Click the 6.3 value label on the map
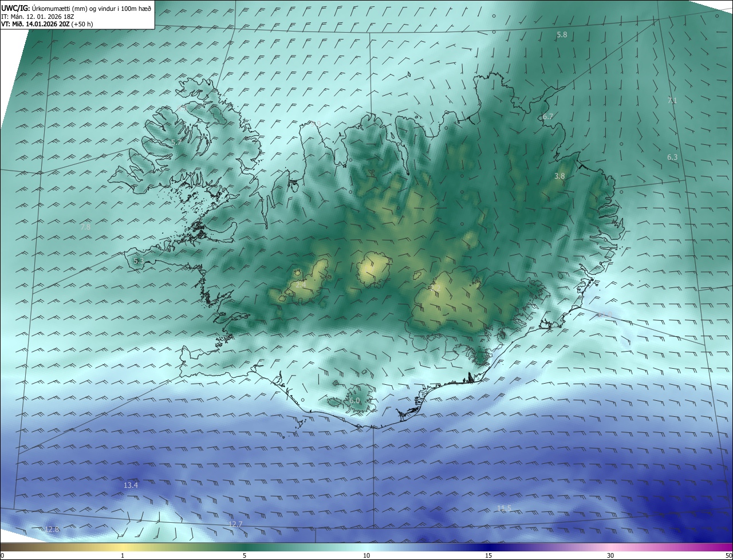 click(672, 157)
